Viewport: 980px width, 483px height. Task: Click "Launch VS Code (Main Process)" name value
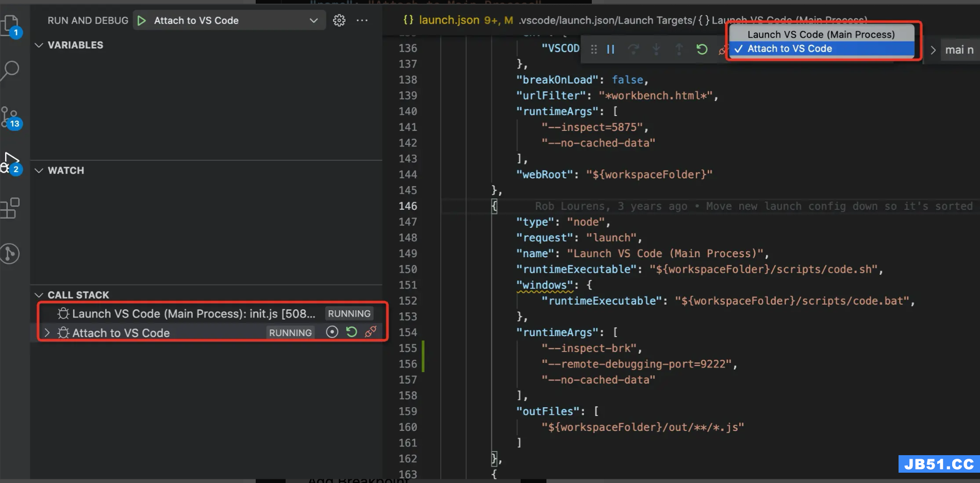665,254
